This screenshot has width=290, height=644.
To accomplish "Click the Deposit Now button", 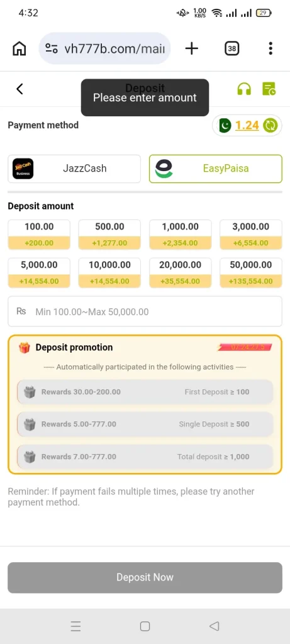I will click(x=145, y=577).
